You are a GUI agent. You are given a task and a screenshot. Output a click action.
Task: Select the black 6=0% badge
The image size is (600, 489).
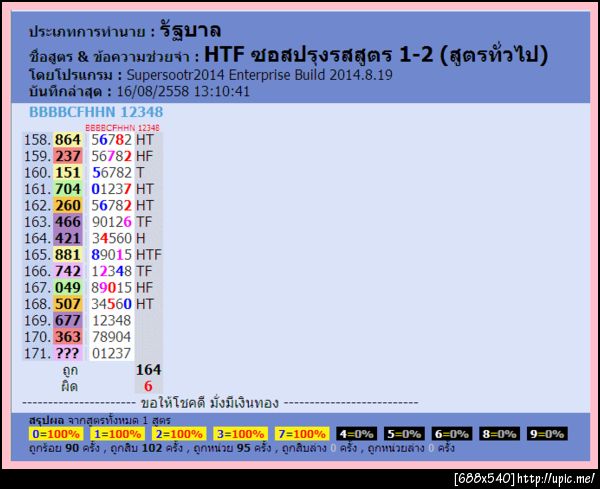pos(452,434)
